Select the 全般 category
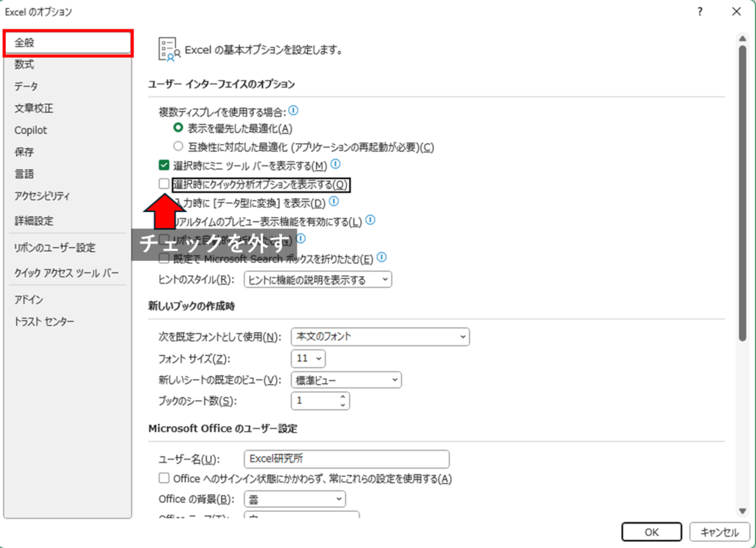 pos(67,43)
